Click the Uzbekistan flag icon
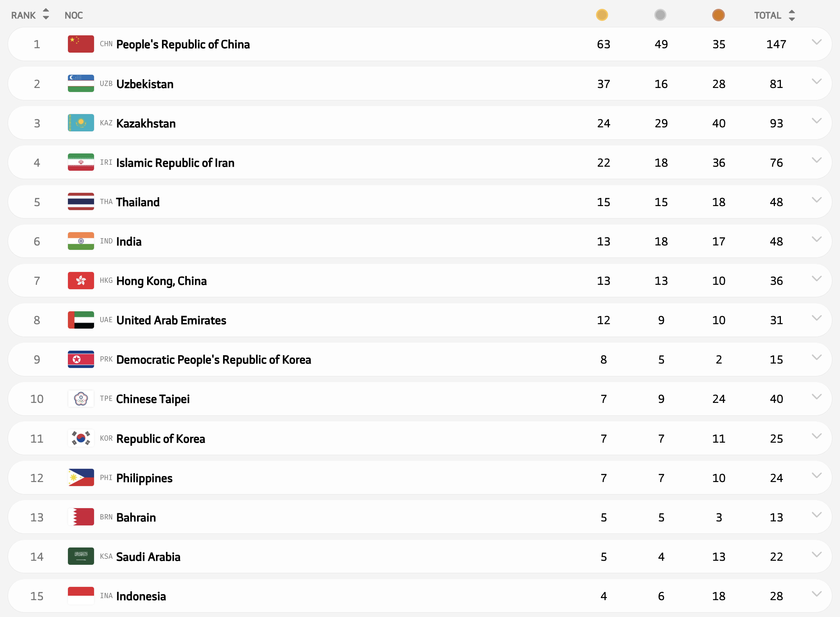This screenshot has height=617, width=840. click(x=81, y=84)
